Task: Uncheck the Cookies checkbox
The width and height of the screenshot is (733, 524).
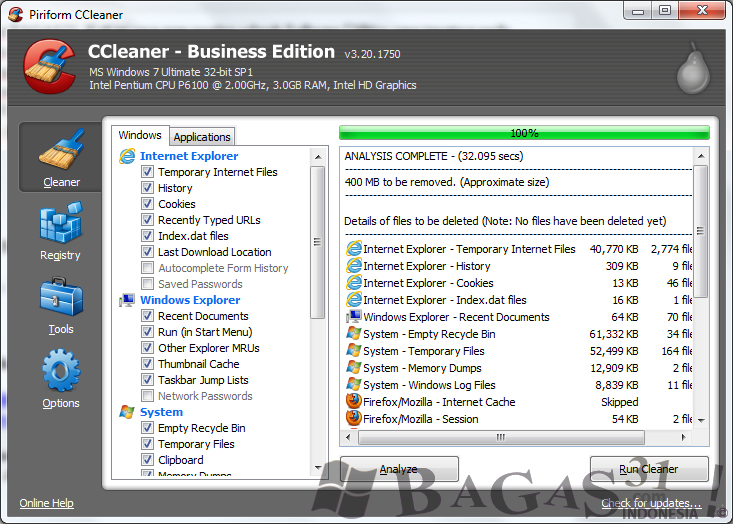Action: tap(147, 204)
